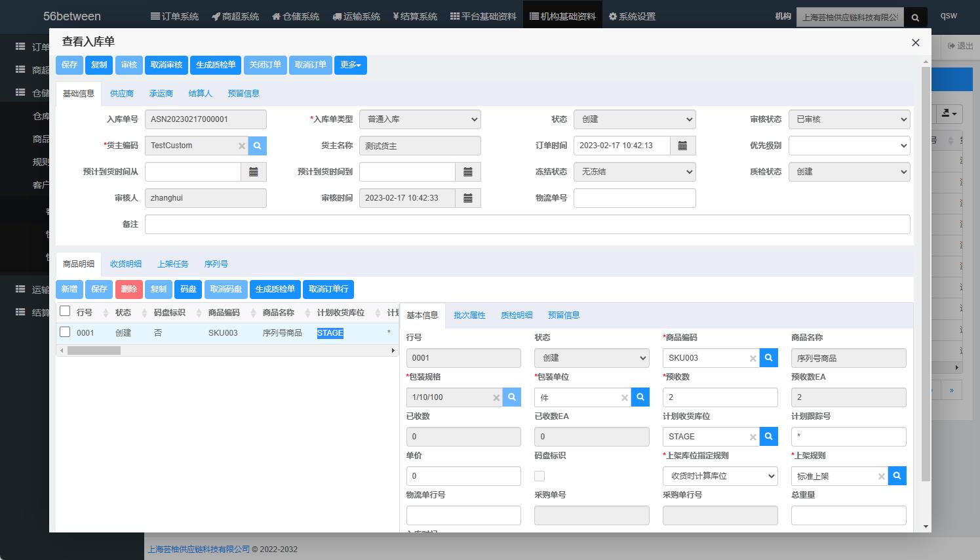
Task: Search 商品编码 SKU003 lookup icon
Action: tap(769, 358)
